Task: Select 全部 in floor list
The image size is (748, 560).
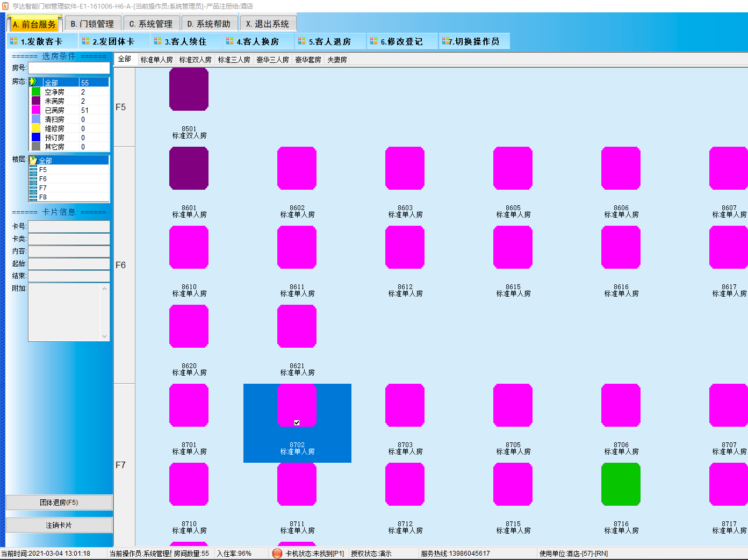Action: [x=69, y=160]
